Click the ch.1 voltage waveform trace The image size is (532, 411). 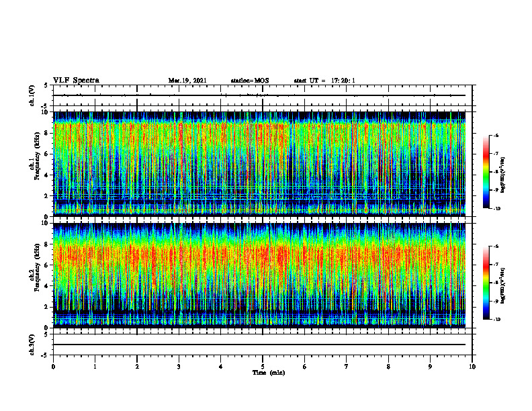click(x=259, y=95)
